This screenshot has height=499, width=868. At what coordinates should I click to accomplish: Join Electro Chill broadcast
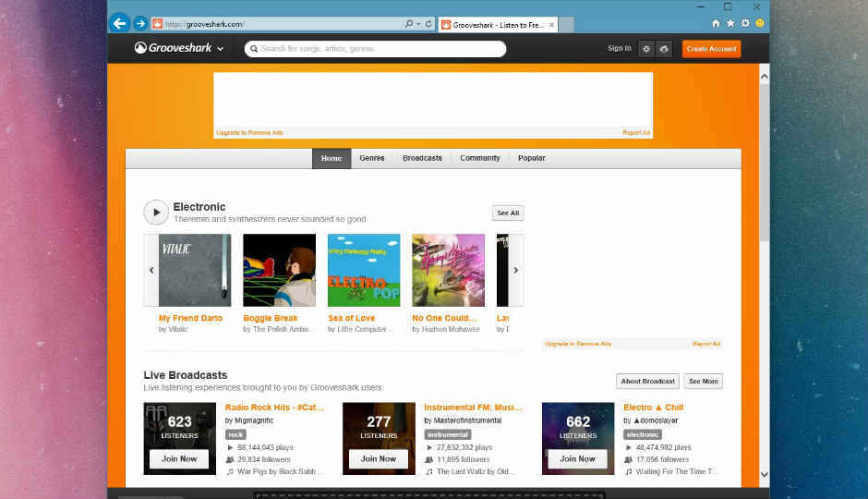pyautogui.click(x=577, y=459)
